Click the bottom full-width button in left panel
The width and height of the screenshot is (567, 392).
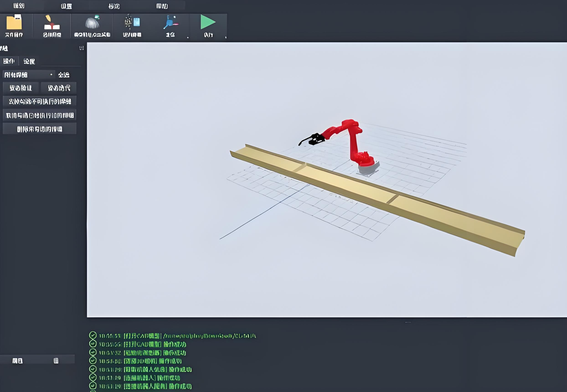click(x=39, y=129)
